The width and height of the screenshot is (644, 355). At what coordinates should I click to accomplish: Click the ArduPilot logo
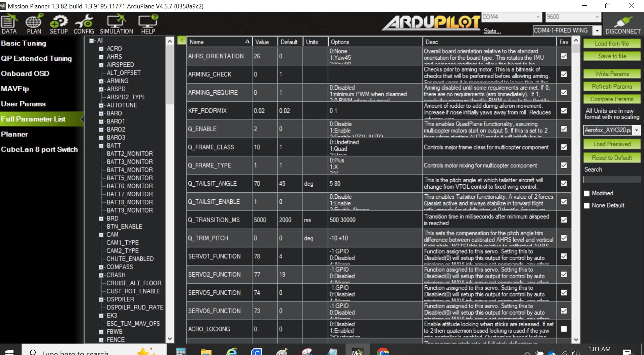431,23
